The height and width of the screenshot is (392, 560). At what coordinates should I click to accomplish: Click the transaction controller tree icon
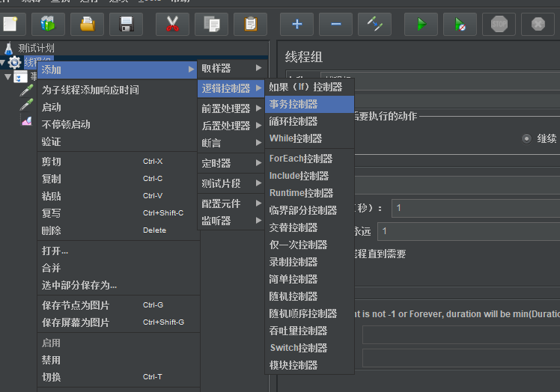[x=20, y=76]
